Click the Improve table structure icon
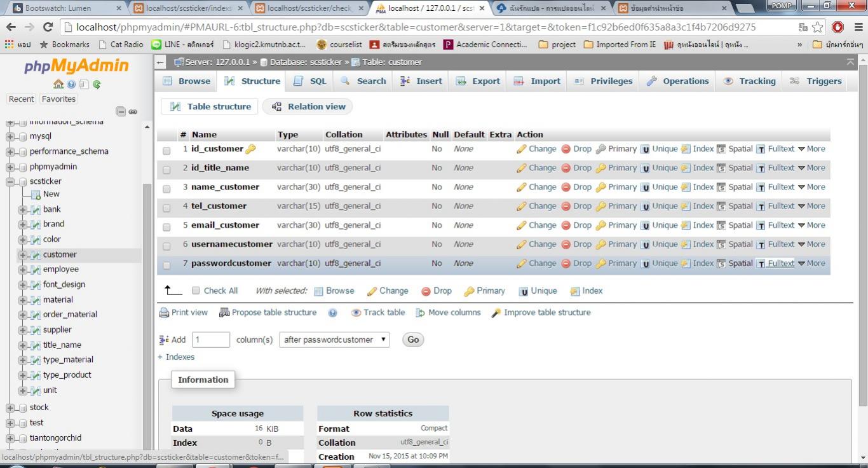The image size is (868, 468). point(496,312)
